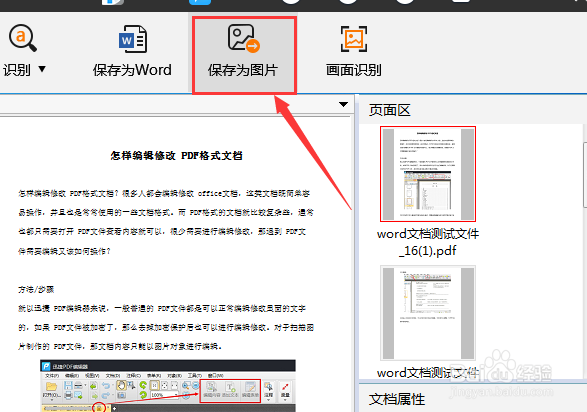This screenshot has width=587, height=412.
Task: Click document title 怎样编辑修改 PDF格式文档
Action: (177, 156)
